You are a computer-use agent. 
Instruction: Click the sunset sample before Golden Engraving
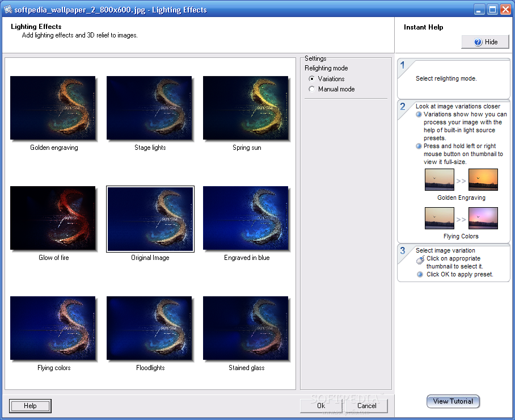440,179
